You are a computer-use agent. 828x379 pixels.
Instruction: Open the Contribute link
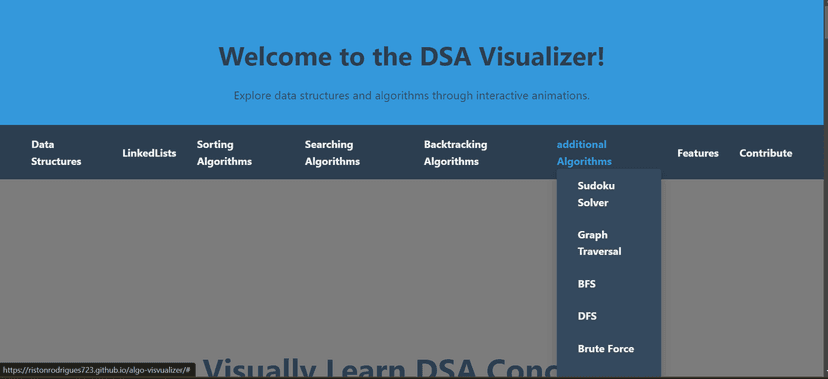(766, 153)
